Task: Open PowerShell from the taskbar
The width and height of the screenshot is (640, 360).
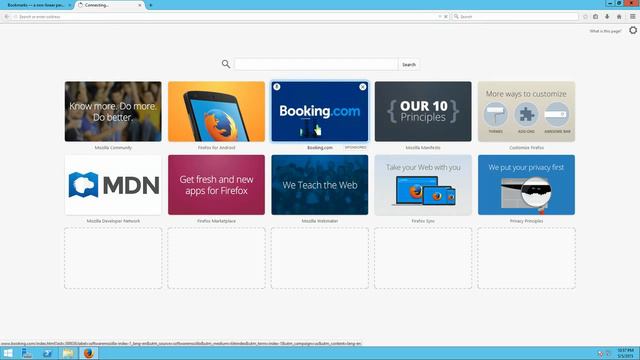Action: pyautogui.click(x=47, y=353)
